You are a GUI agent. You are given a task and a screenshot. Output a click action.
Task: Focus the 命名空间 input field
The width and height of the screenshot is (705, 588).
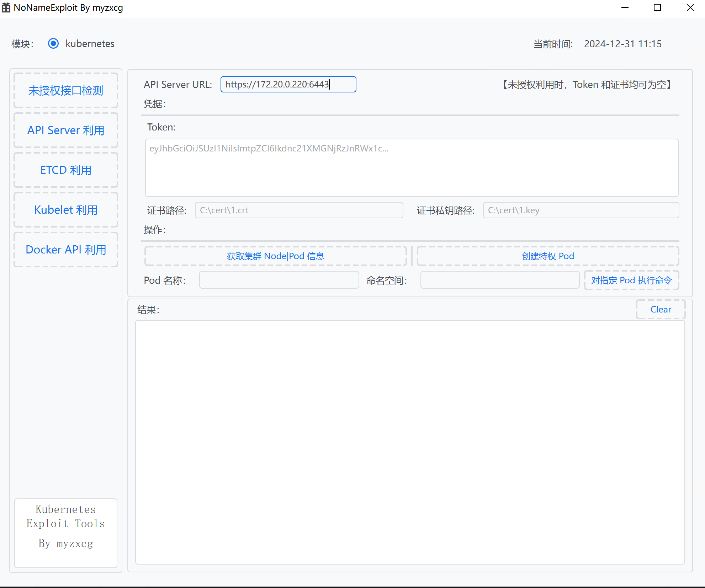[x=500, y=280]
